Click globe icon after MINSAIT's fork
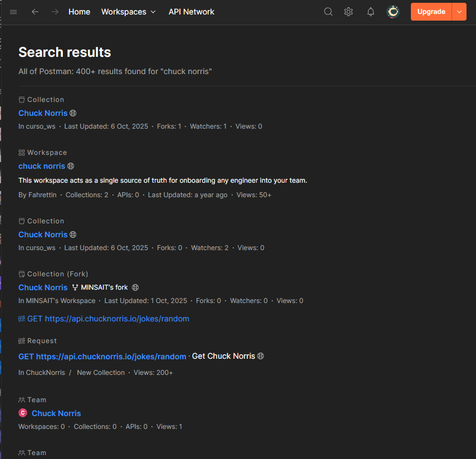 tap(135, 287)
